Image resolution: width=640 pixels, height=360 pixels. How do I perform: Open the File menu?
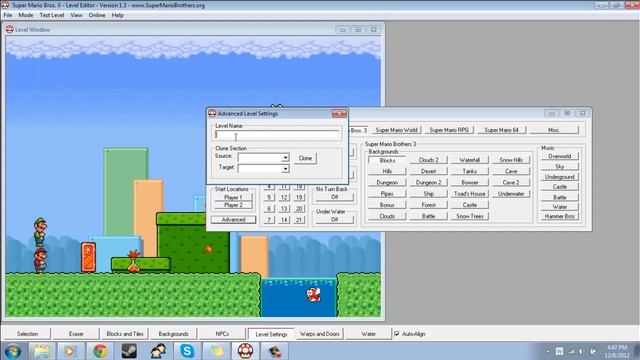tap(8, 15)
